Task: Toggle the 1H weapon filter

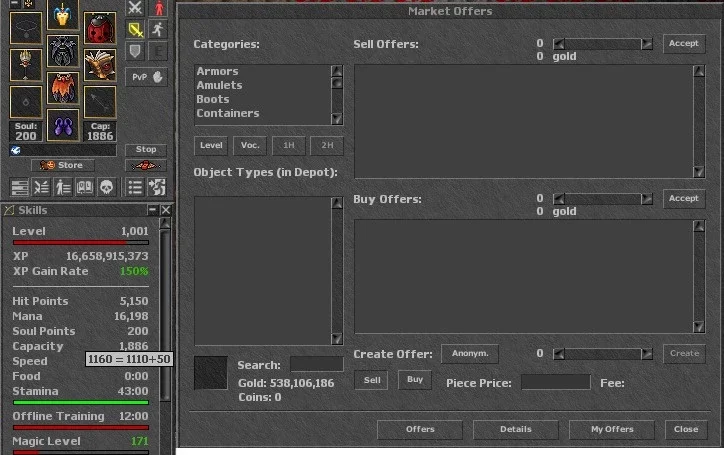Action: (x=289, y=146)
